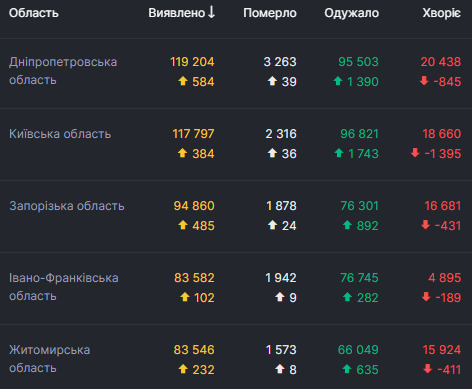This screenshot has width=472, height=389.
Task: Select the Запорізька область row
Action: point(236,216)
